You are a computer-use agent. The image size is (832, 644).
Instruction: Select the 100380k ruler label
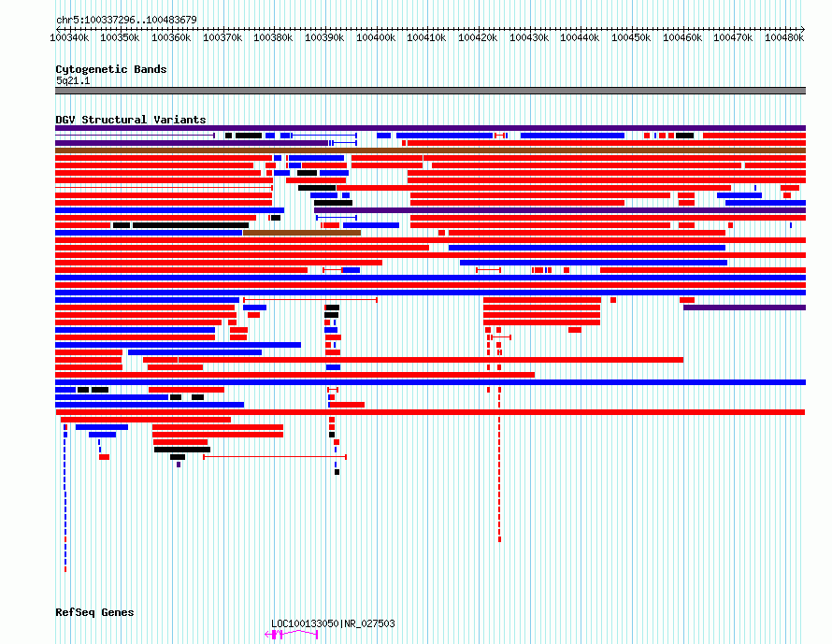point(273,37)
